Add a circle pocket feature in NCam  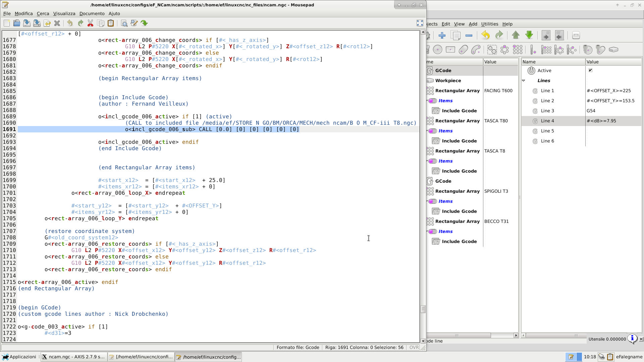[438, 50]
